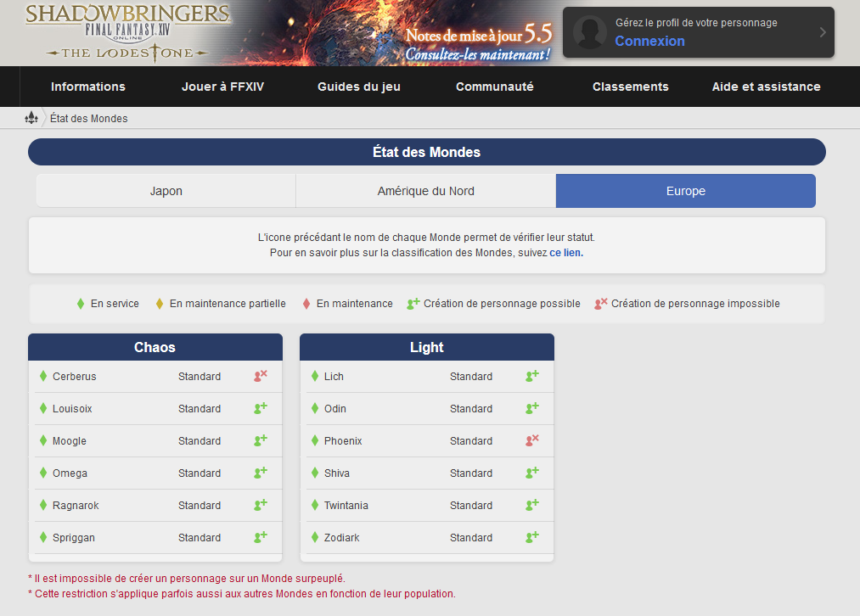
Task: Click the character creation possible icon for Louisoix
Action: [259, 408]
